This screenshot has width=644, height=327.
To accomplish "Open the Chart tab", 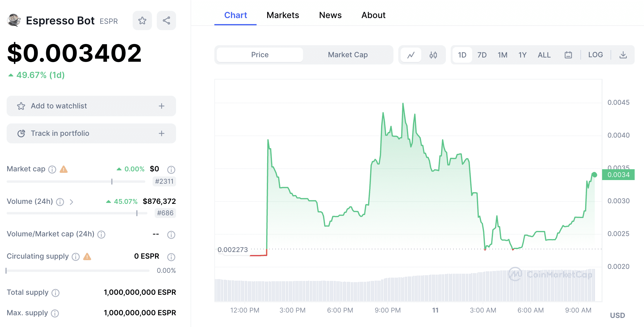I will point(235,15).
